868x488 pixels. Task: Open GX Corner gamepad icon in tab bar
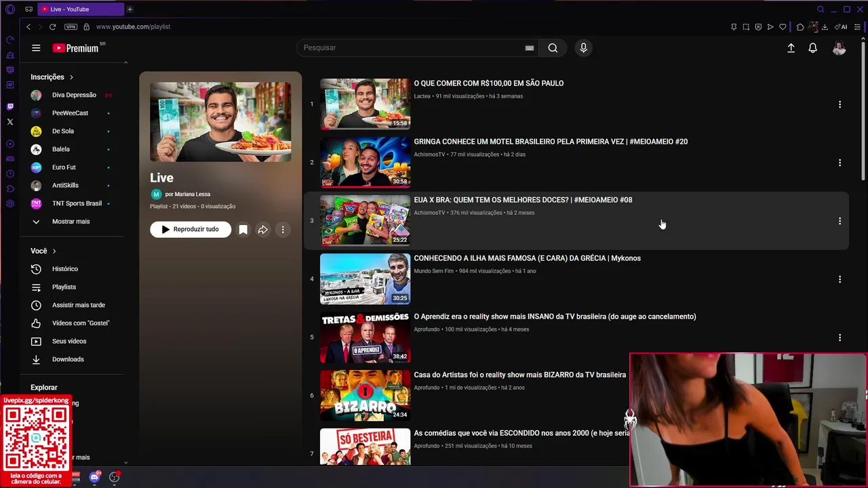pyautogui.click(x=28, y=9)
